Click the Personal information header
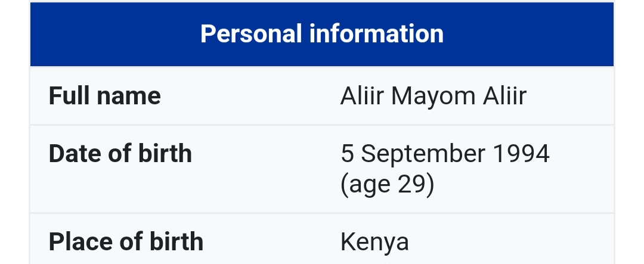This screenshot has width=644, height=264. coord(322,34)
